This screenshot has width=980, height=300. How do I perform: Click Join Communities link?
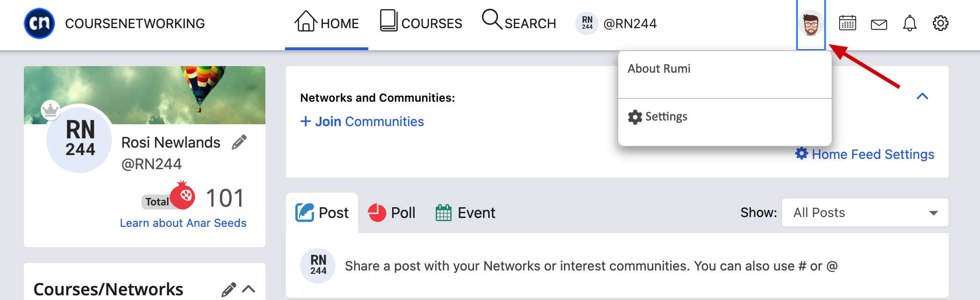tap(362, 121)
